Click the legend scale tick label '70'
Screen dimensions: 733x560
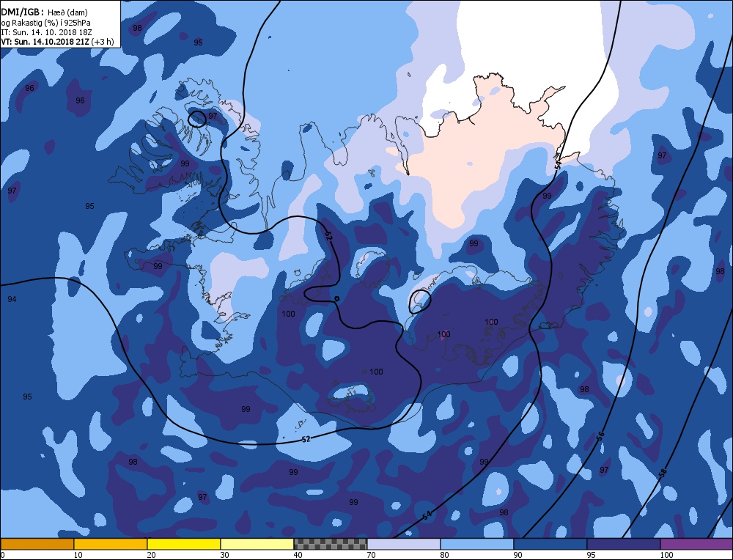(x=372, y=555)
